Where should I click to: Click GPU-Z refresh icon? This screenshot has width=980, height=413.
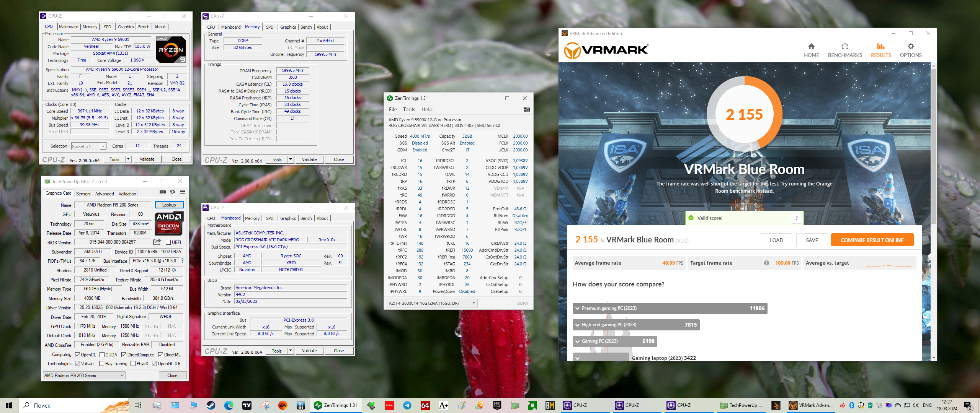click(x=173, y=192)
